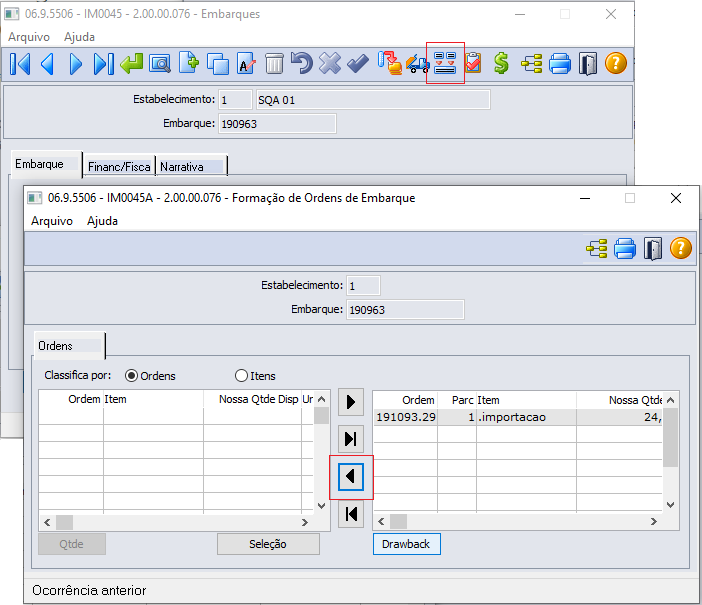Viewport: 702px width, 605px height.
Task: Click the .importacao item cell
Action: (x=526, y=417)
